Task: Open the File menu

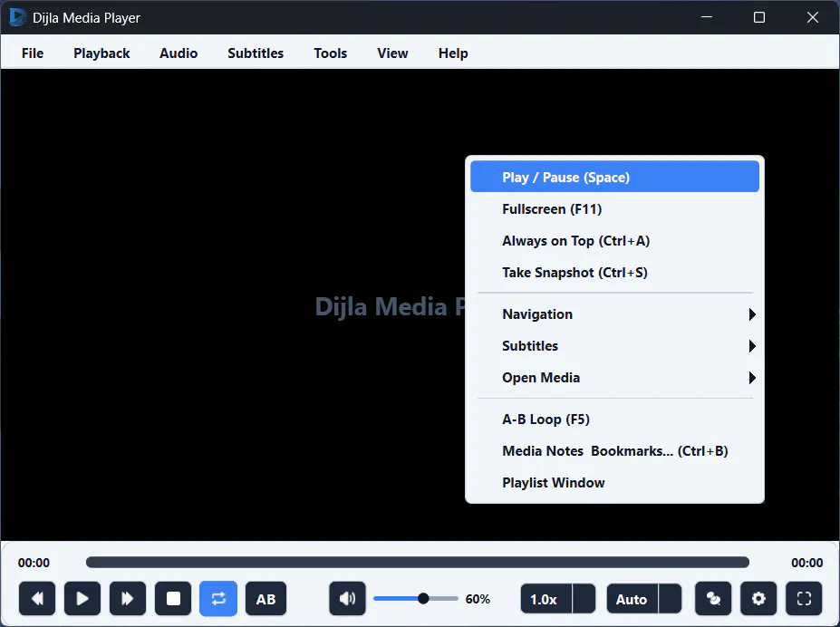Action: [33, 53]
